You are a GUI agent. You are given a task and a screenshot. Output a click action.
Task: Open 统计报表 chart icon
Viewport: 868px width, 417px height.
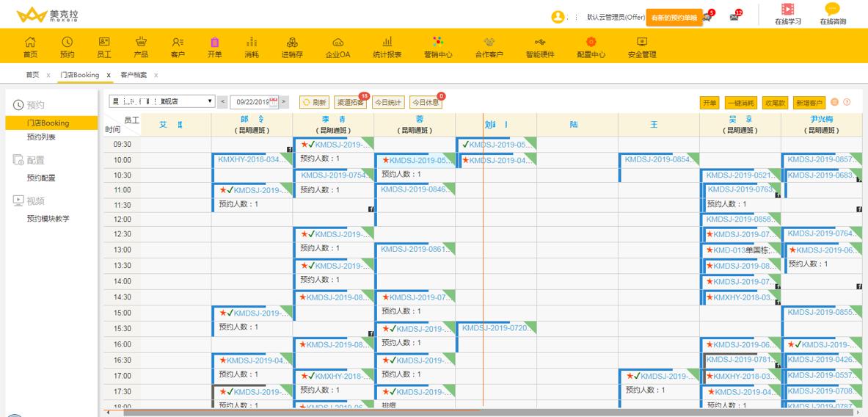coord(387,43)
